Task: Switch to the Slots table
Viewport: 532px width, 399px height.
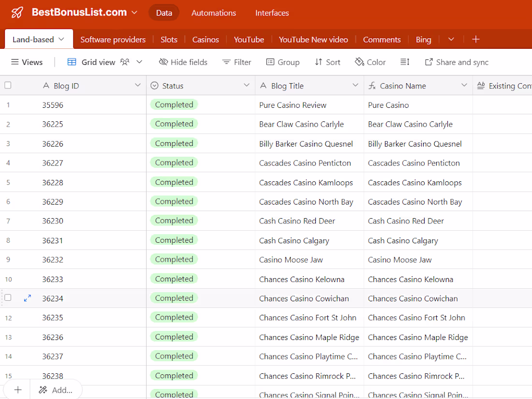Action: (x=169, y=40)
